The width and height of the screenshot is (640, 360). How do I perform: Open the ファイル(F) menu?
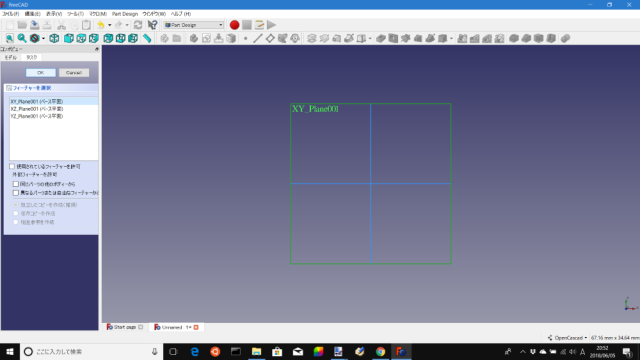[11, 14]
